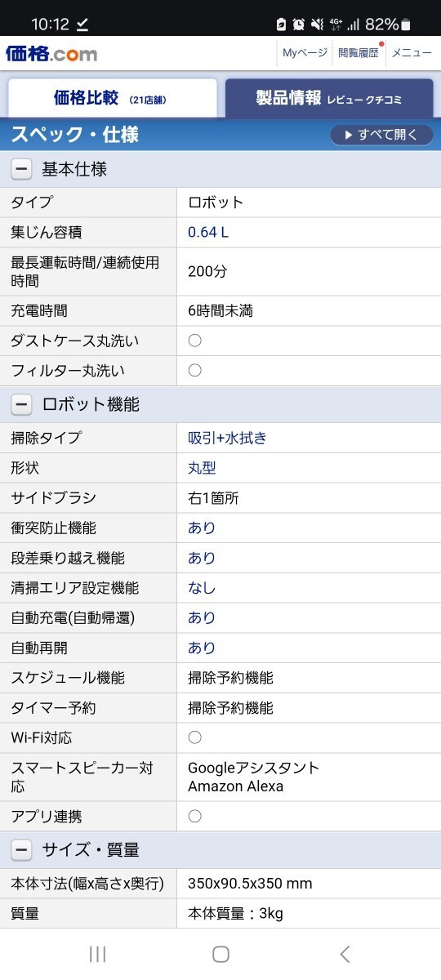The height and width of the screenshot is (980, 441).
Task: Tap the すべて開く button
Action: 381,135
